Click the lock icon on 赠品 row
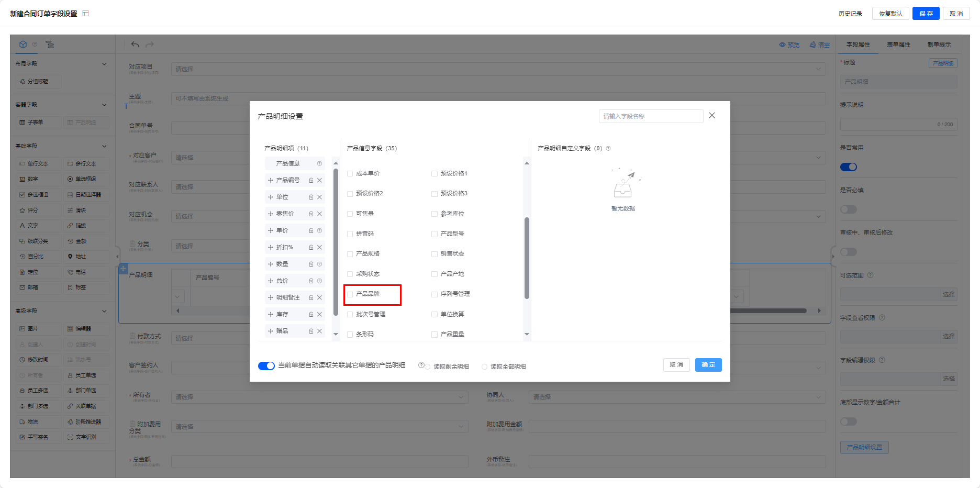980x488 pixels. pyautogui.click(x=311, y=331)
